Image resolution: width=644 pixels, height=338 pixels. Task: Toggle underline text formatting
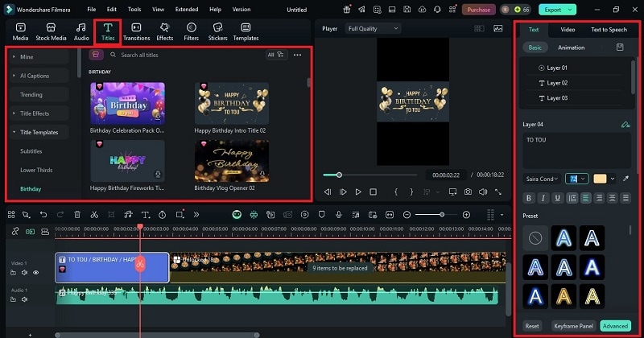pyautogui.click(x=557, y=198)
